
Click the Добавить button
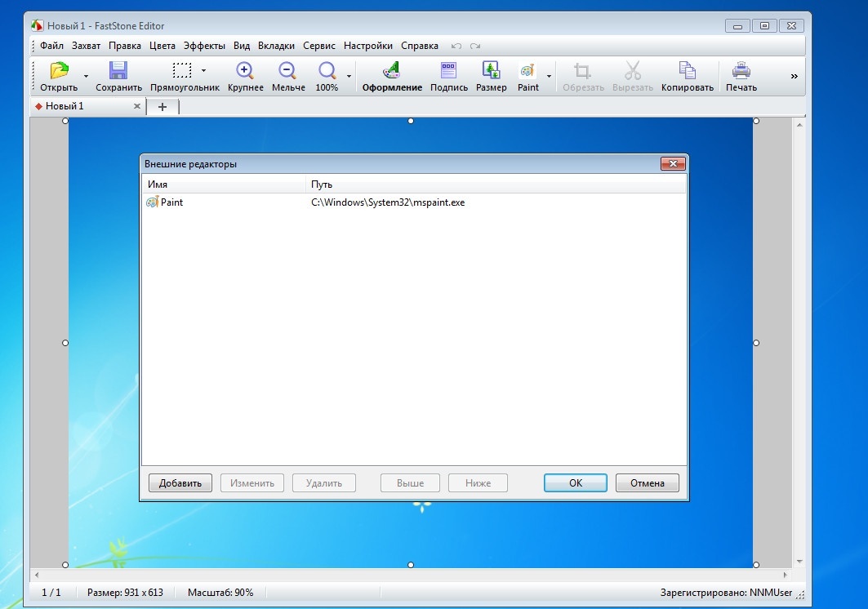pyautogui.click(x=180, y=482)
